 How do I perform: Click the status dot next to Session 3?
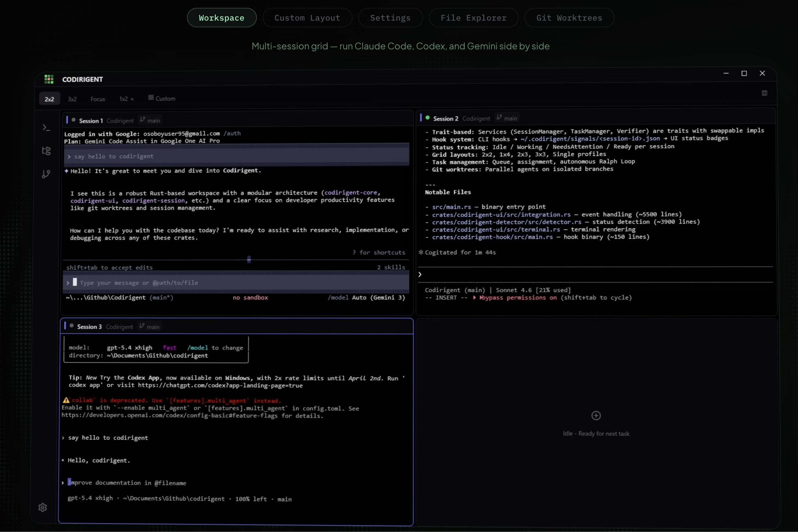[71, 326]
